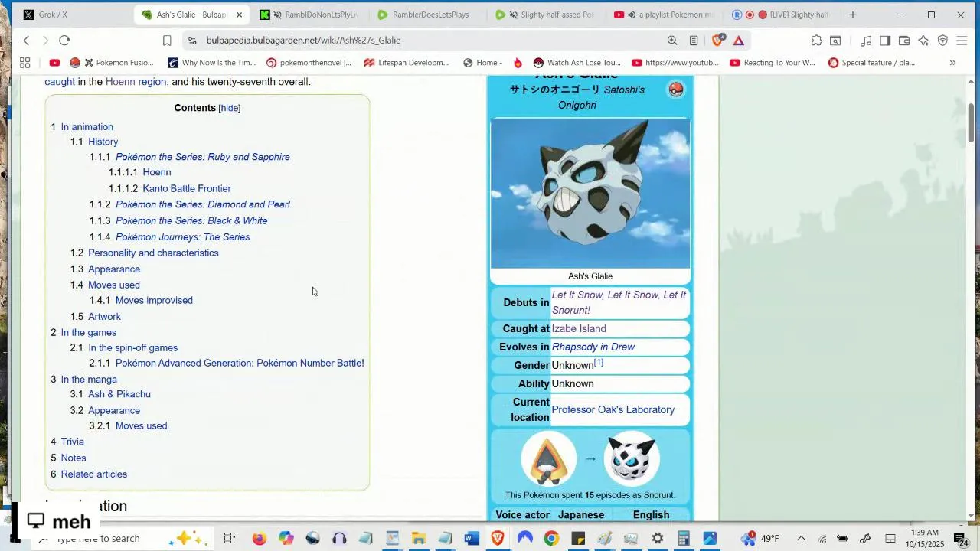Open Let It Snow debut episode link
This screenshot has width=980, height=551.
click(x=619, y=302)
